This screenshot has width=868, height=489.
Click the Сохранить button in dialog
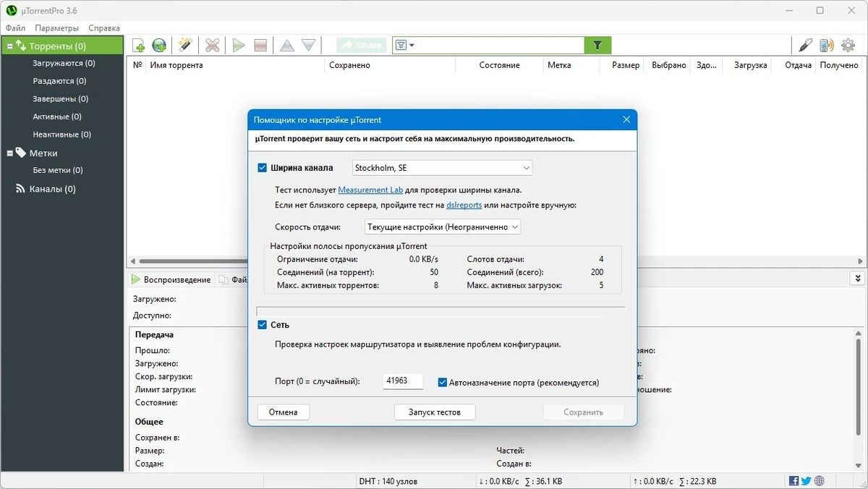point(584,412)
